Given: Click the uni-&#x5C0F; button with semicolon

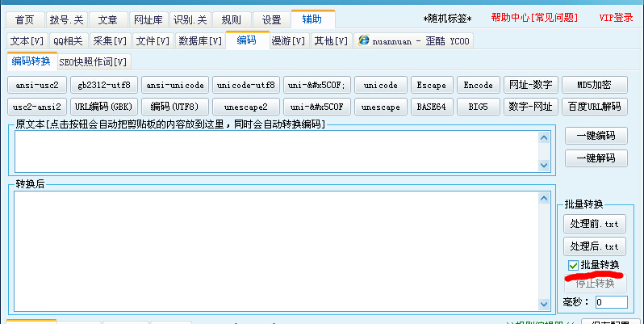Looking at the screenshot, I should click(317, 85).
